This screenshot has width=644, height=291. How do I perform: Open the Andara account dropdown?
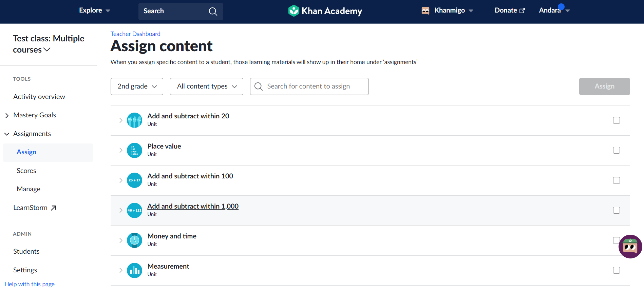554,11
